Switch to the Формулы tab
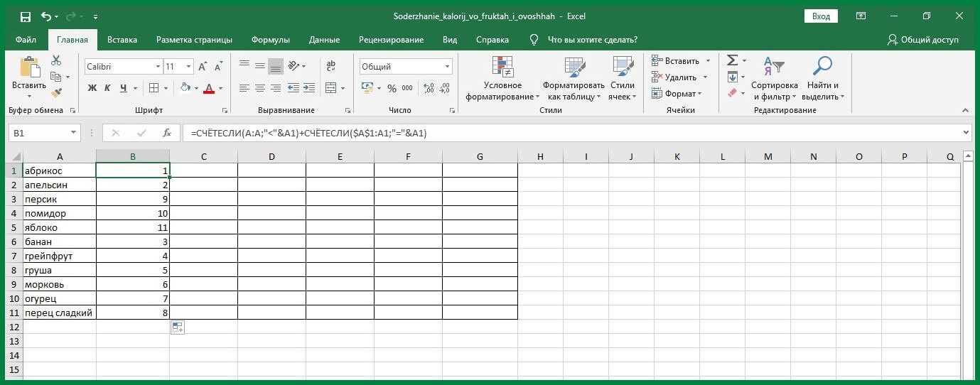The image size is (980, 385). coord(271,40)
